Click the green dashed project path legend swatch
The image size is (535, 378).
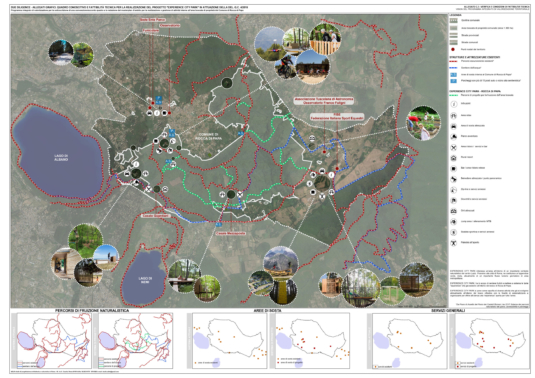point(453,96)
